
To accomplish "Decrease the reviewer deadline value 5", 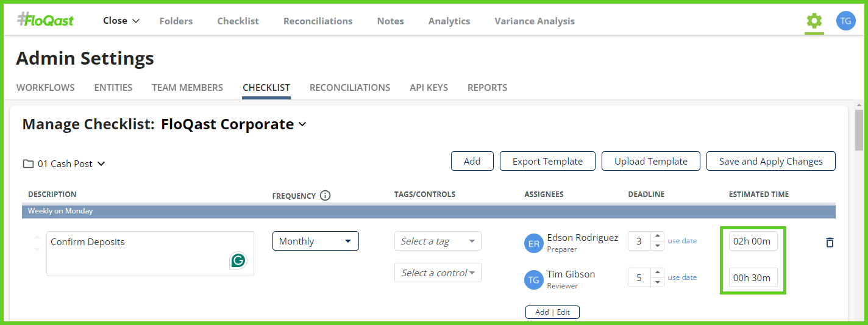I will point(656,282).
